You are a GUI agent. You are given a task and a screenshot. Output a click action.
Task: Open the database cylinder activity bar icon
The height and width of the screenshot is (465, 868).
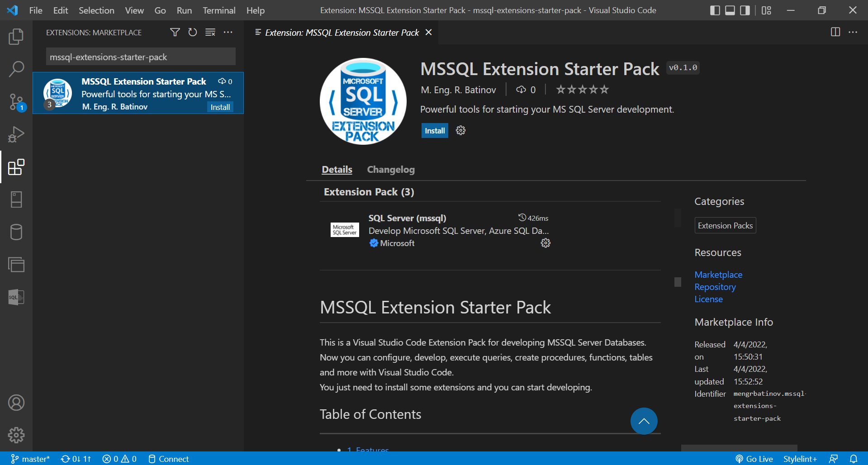point(16,232)
